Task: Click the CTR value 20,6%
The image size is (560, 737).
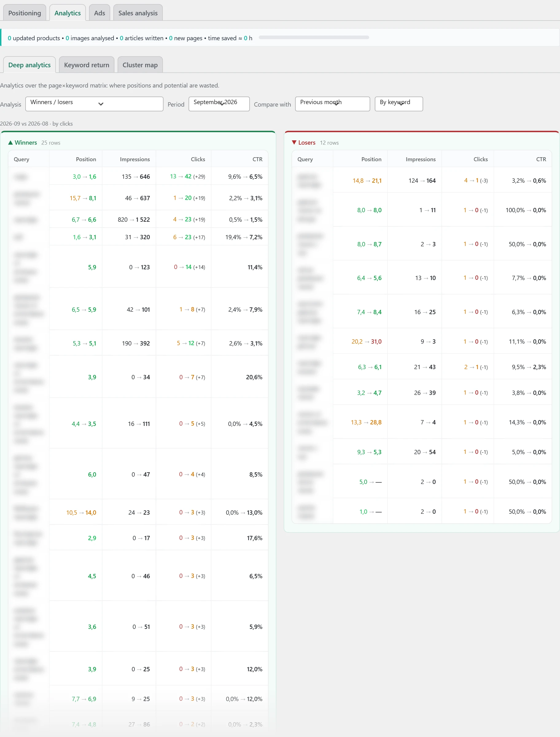Action: click(x=254, y=377)
